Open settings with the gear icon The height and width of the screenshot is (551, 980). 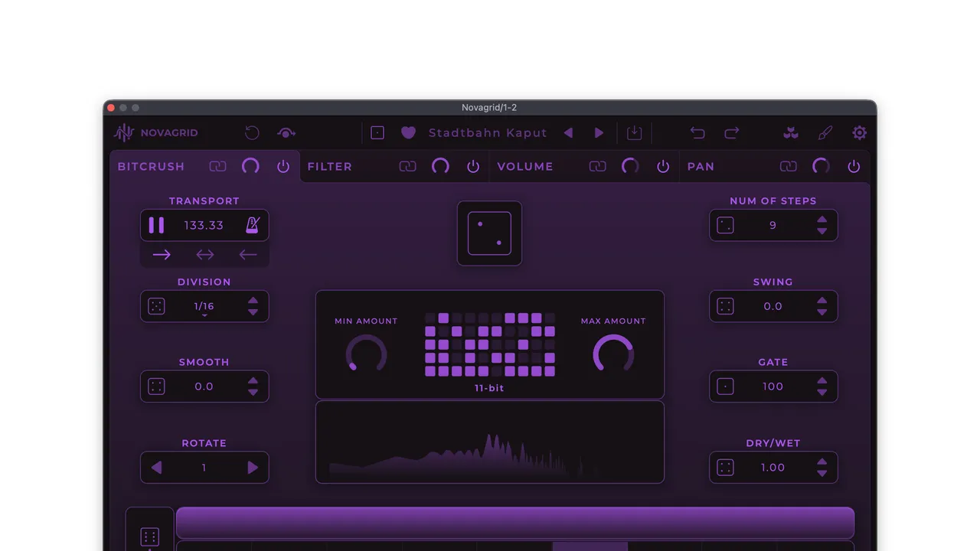[x=860, y=132]
